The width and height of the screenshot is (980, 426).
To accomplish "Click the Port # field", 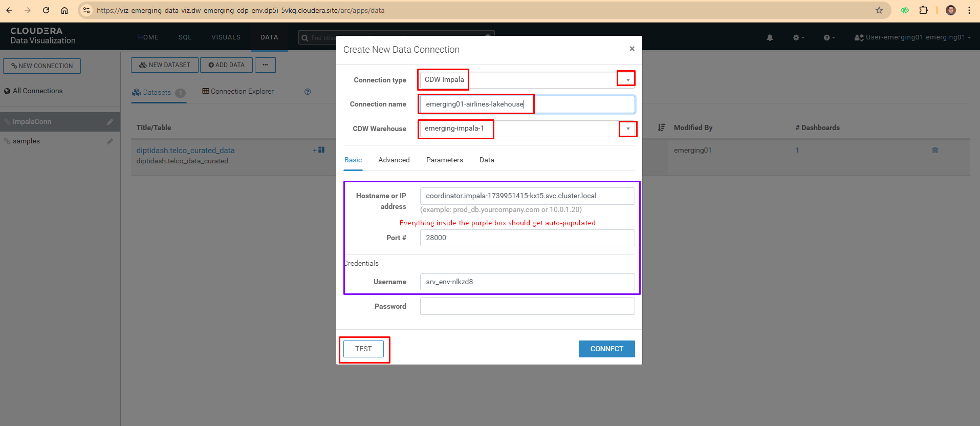I will [527, 238].
